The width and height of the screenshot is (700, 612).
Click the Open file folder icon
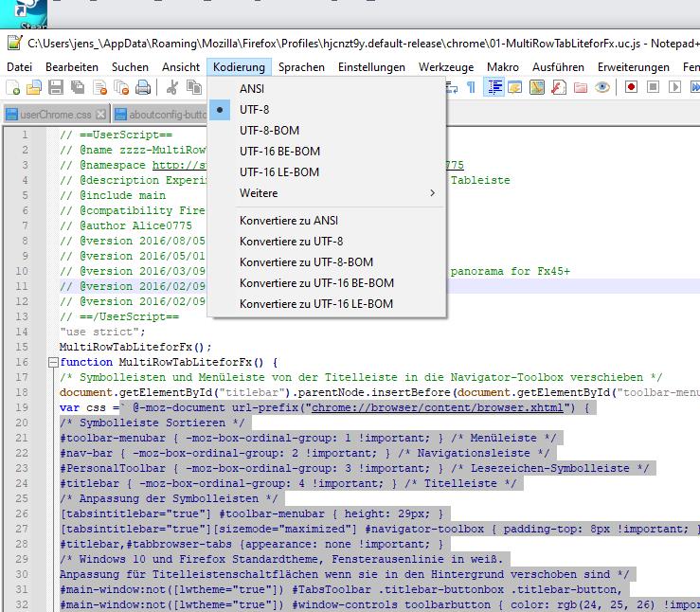click(x=34, y=88)
